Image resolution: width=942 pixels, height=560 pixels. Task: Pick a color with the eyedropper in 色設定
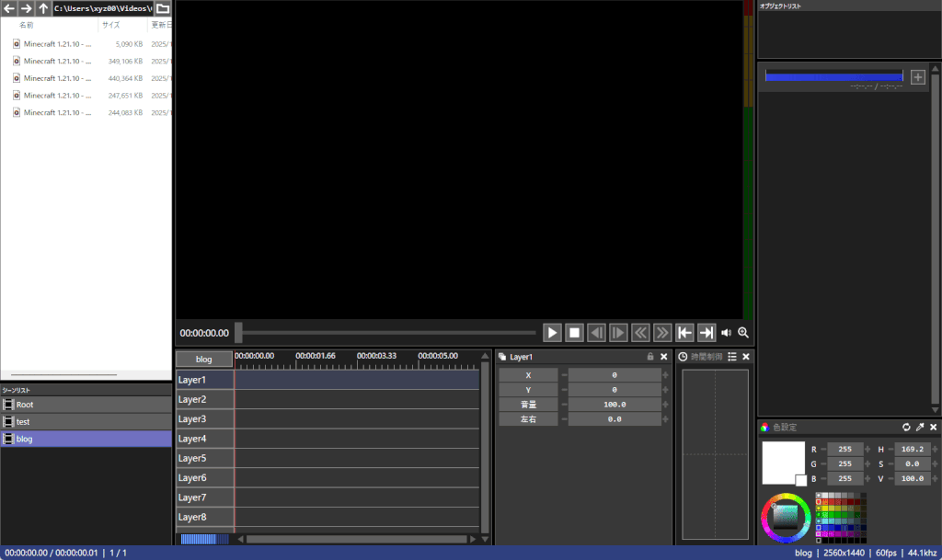(919, 427)
